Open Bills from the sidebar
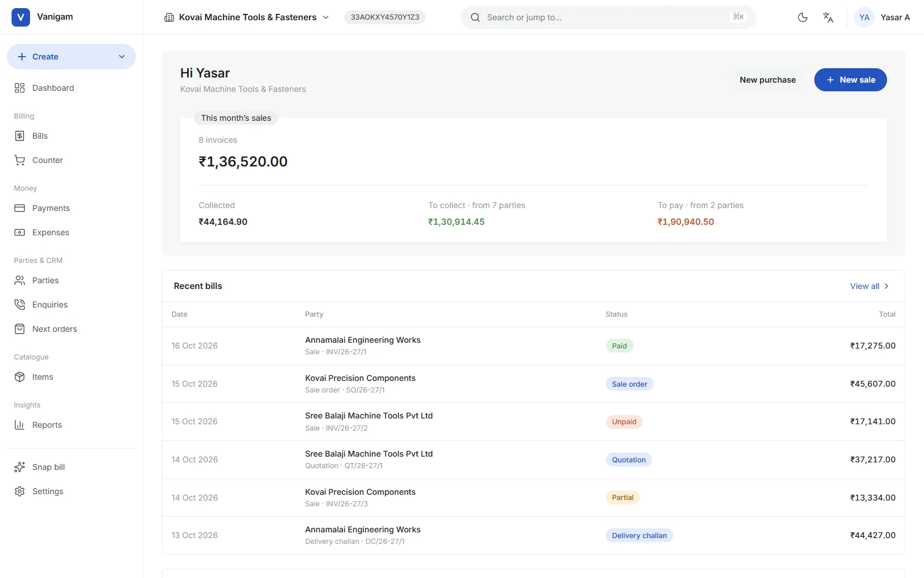The image size is (924, 578). tap(71, 136)
